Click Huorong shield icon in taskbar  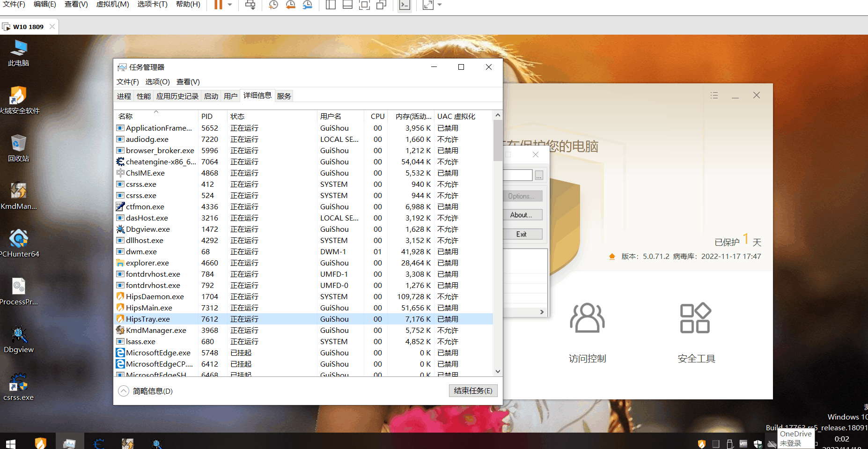tap(41, 443)
